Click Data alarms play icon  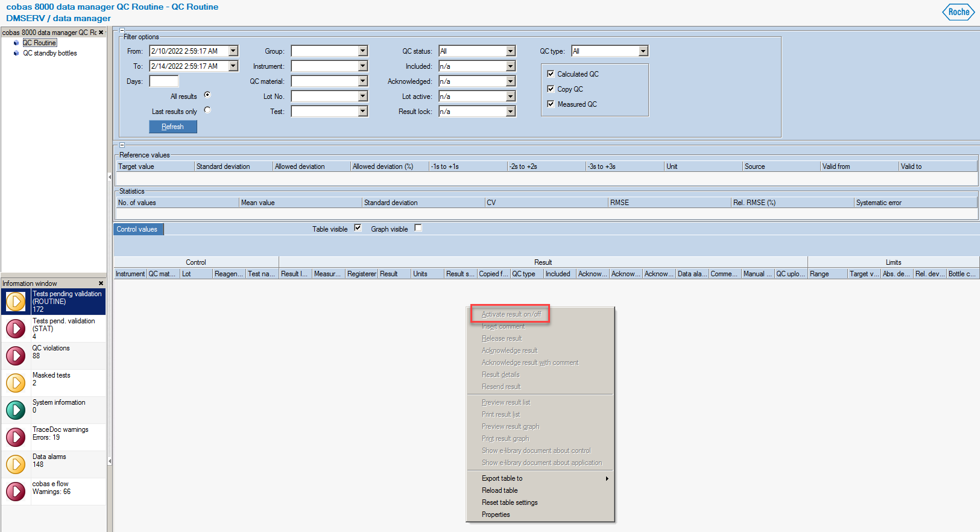(x=16, y=464)
